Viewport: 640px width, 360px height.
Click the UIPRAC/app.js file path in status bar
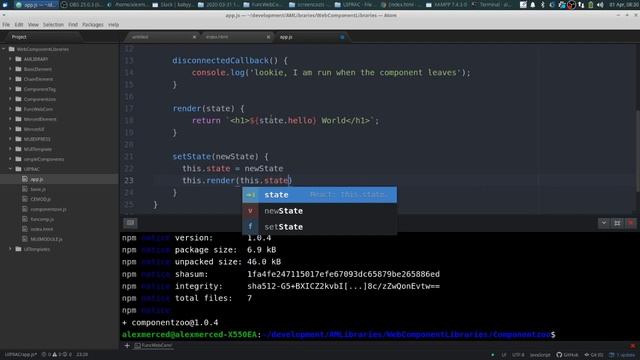click(21, 355)
